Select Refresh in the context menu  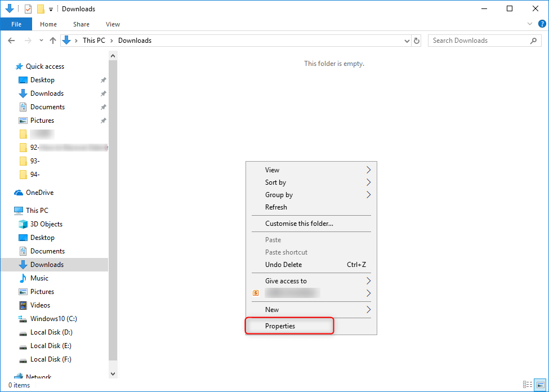[x=276, y=207]
